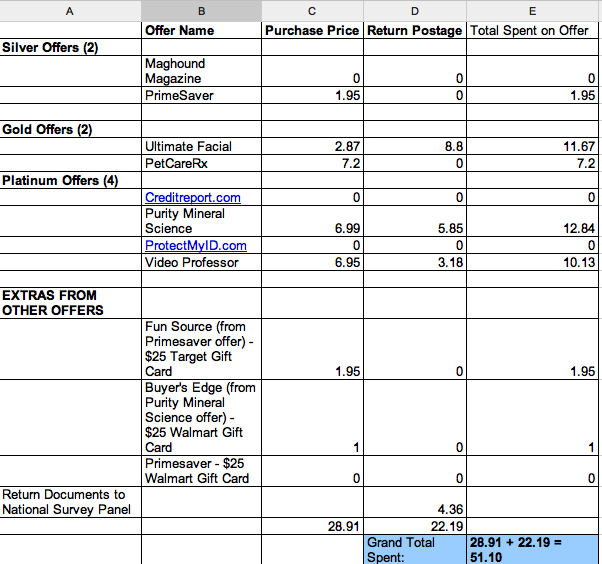Screen dimensions: 602x564
Task: Select column E header
Action: (532, 11)
